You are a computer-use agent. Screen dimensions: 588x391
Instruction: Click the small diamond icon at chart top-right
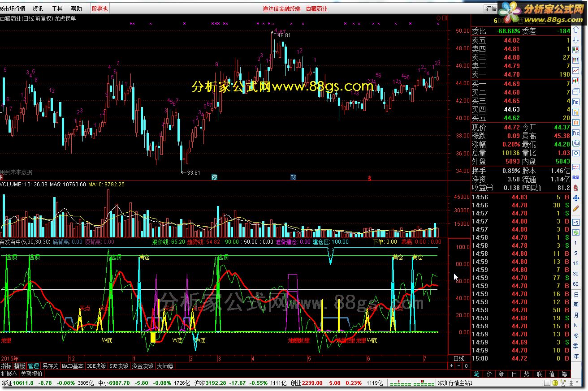(439, 18)
